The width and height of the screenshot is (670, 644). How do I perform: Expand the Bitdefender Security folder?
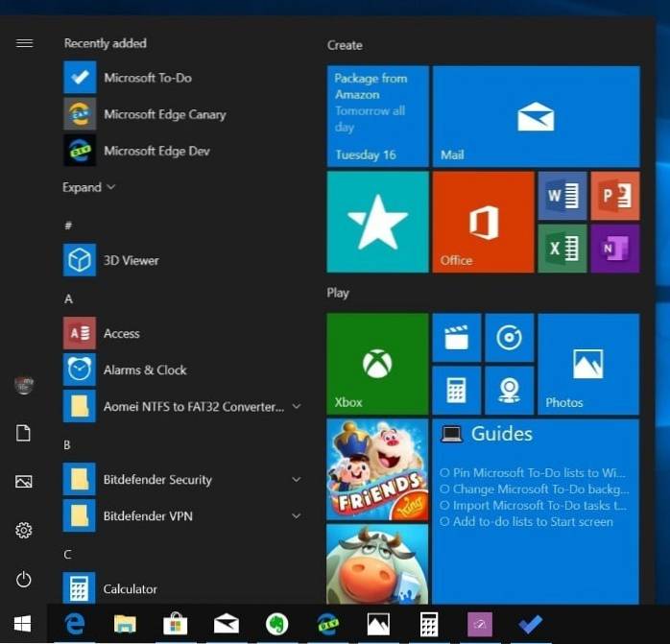tap(297, 480)
